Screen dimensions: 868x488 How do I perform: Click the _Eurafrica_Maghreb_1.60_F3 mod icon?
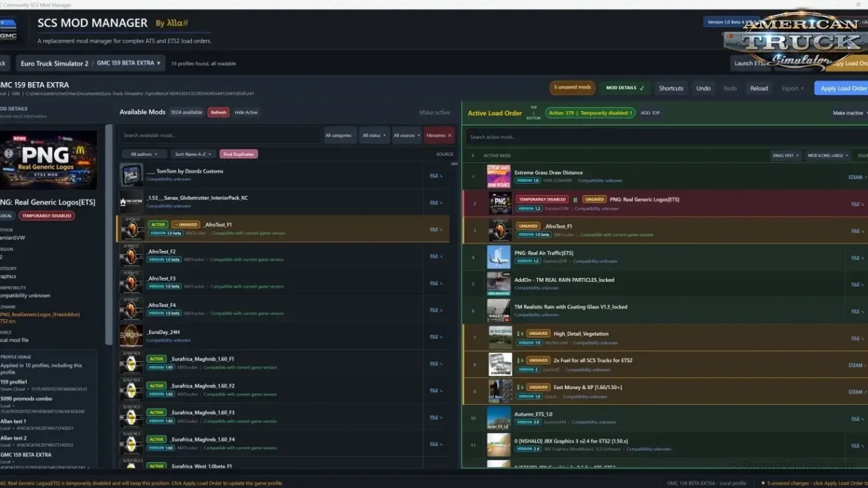(x=132, y=417)
